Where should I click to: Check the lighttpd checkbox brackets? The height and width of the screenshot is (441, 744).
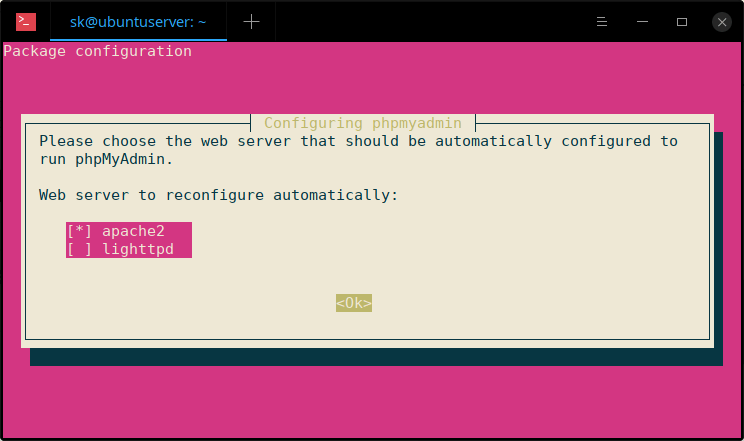coord(79,249)
